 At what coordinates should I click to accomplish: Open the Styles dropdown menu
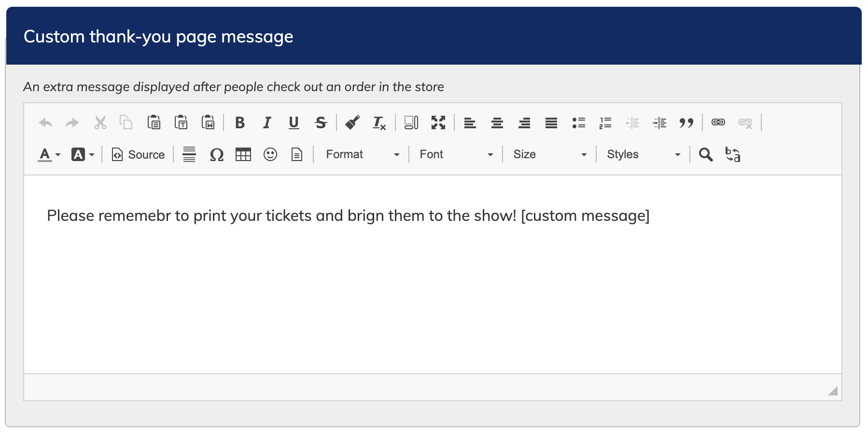643,155
